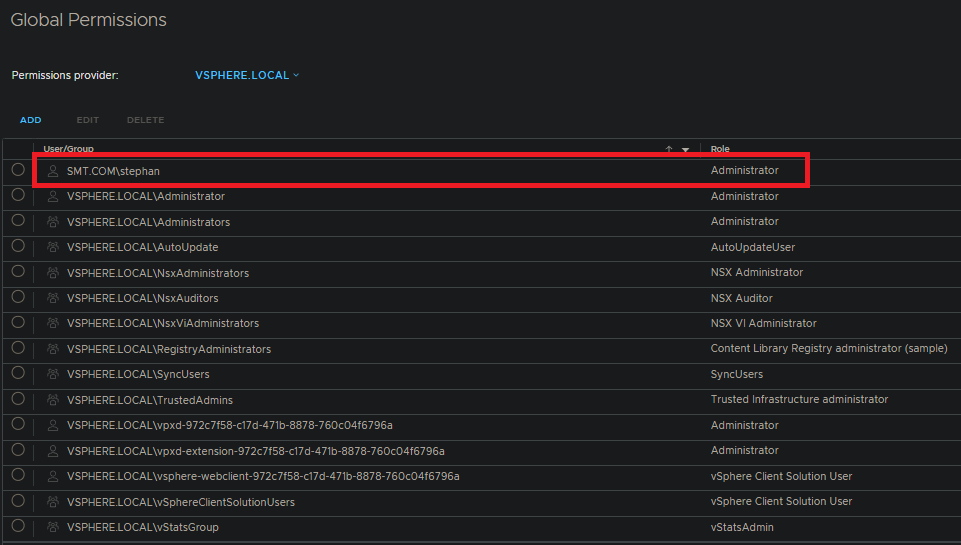Click the group icon beside VSPHERE.LOCAL\NsxAuditors
The image size is (961, 545).
tap(53, 298)
